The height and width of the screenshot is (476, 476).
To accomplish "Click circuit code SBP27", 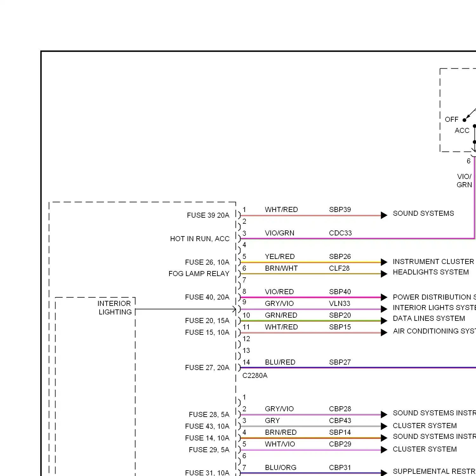I will pyautogui.click(x=340, y=362).
